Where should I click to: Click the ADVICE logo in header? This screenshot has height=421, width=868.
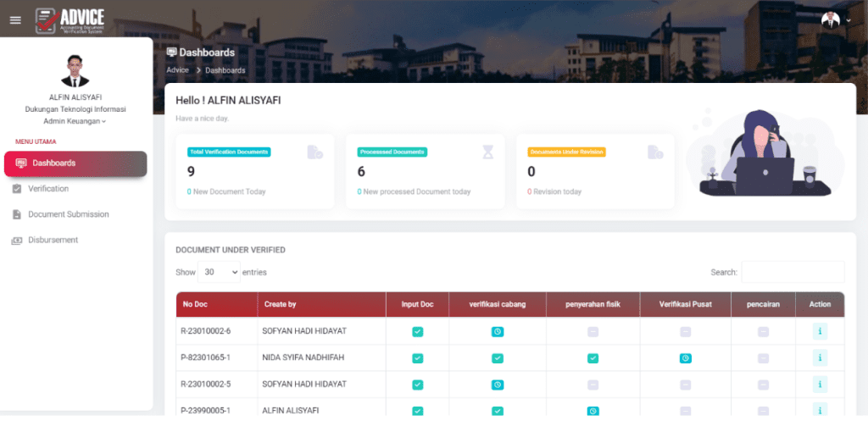click(70, 19)
